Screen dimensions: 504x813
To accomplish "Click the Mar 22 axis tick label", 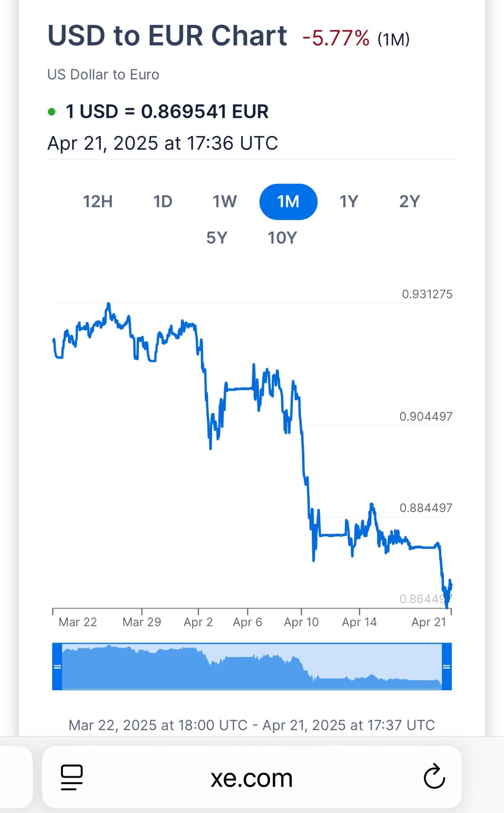I will (x=78, y=622).
